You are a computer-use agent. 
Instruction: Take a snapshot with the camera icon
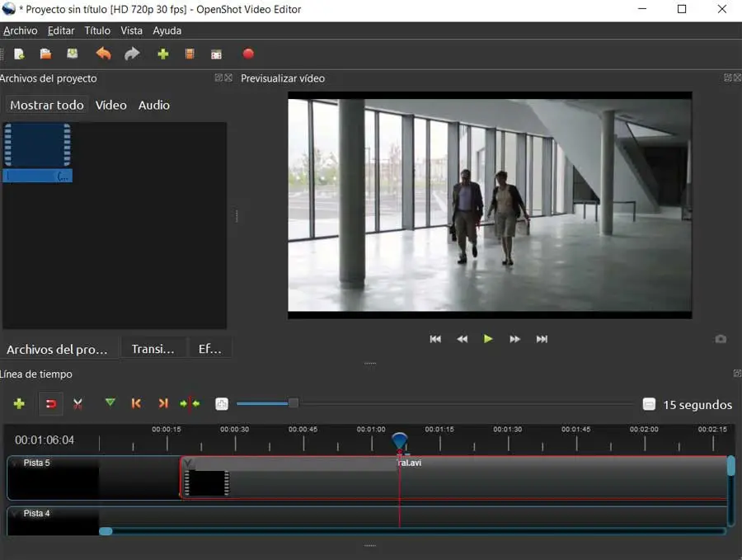point(721,339)
